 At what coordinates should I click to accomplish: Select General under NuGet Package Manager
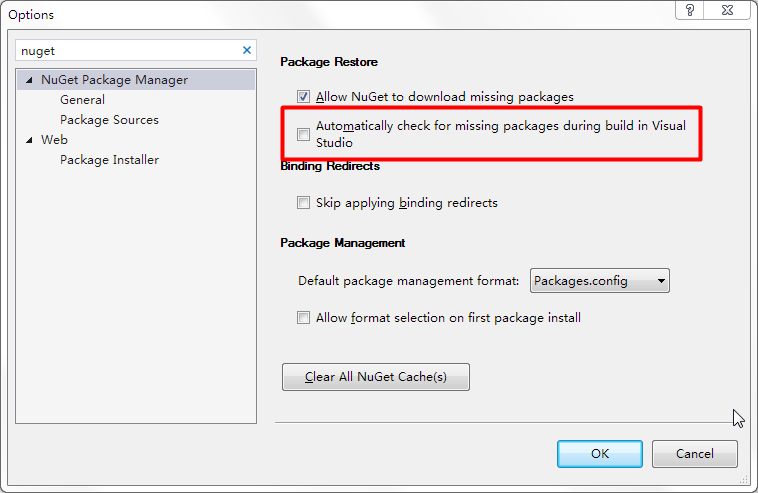[x=82, y=100]
